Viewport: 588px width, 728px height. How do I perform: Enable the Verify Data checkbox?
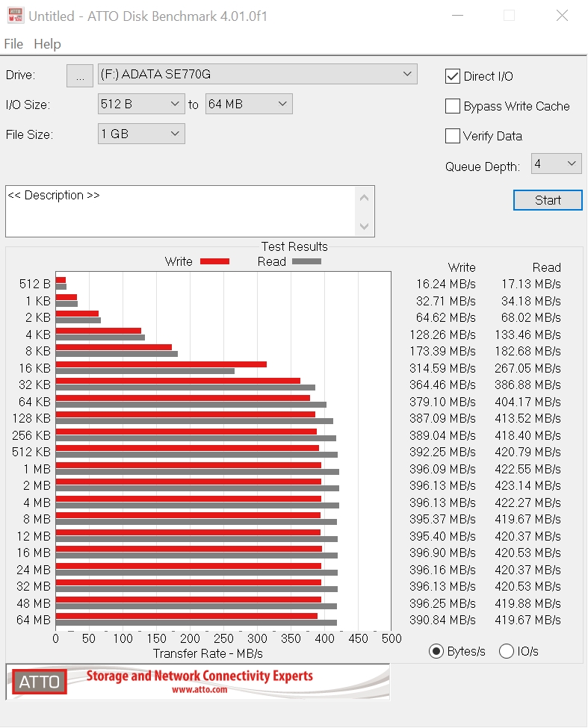(453, 136)
